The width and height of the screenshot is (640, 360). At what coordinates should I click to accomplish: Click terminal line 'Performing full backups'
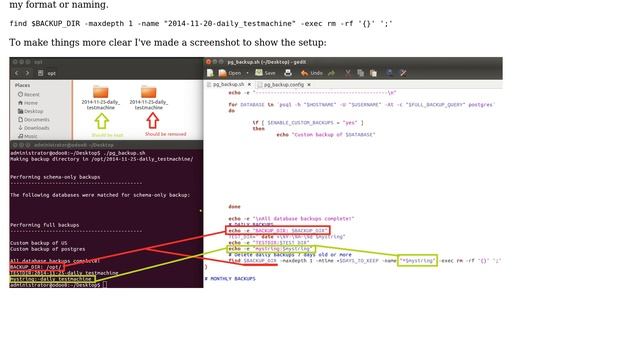pos(44,225)
